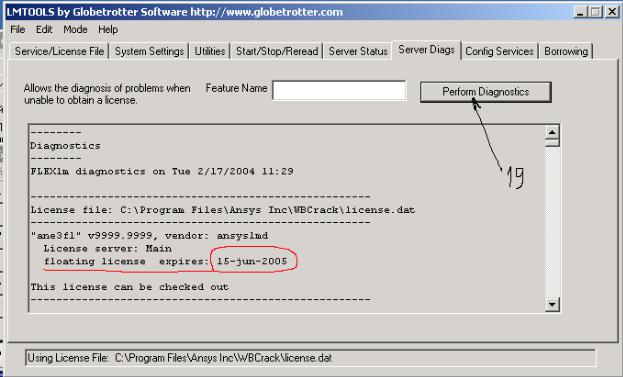Screen dimensions: 623x377
Task: Click the 'Diagnostics' heading in output
Action: [66, 146]
